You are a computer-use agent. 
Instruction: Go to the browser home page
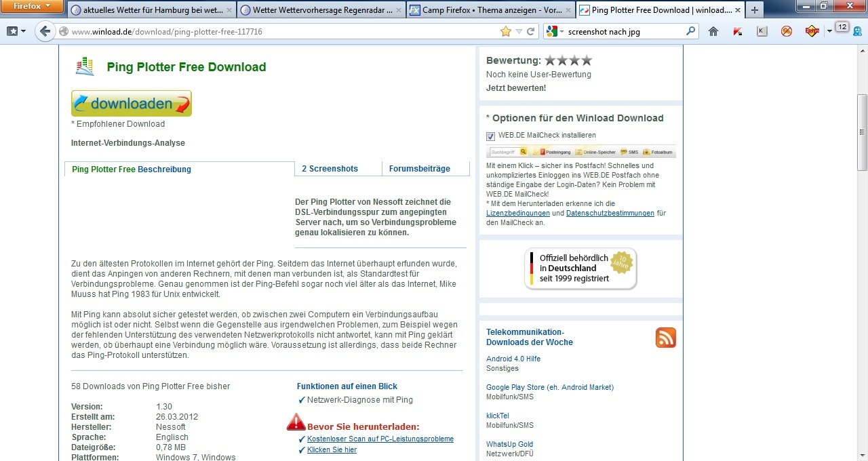[x=713, y=31]
